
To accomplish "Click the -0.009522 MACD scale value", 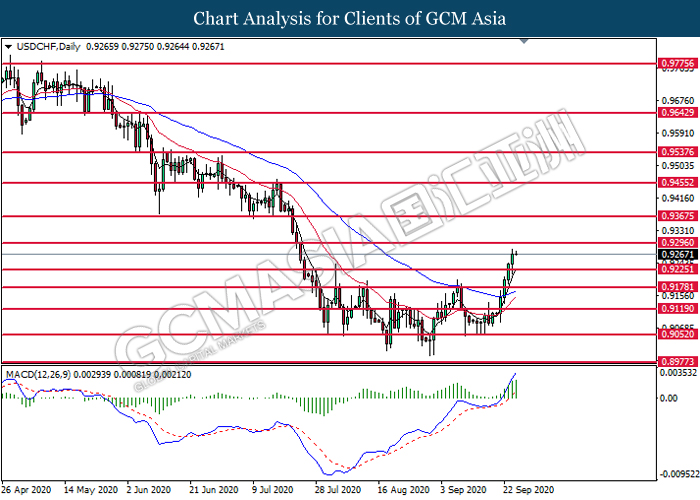I will [678, 474].
